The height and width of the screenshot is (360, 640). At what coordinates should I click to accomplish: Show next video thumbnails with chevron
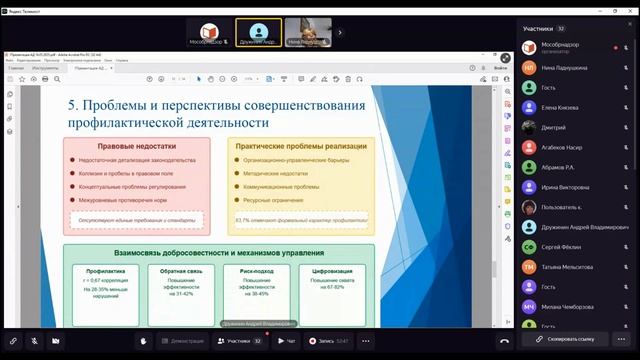(340, 32)
